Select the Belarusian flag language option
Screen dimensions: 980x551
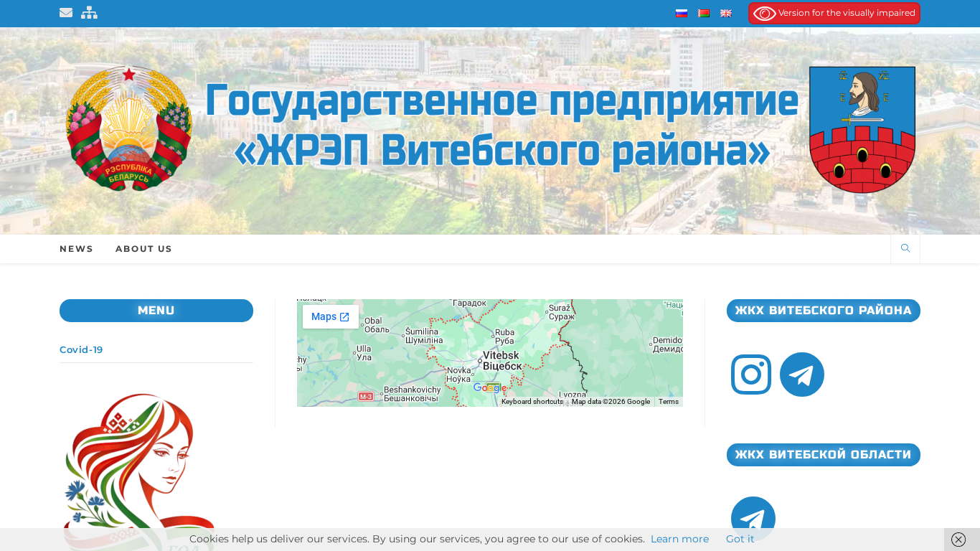pos(704,13)
